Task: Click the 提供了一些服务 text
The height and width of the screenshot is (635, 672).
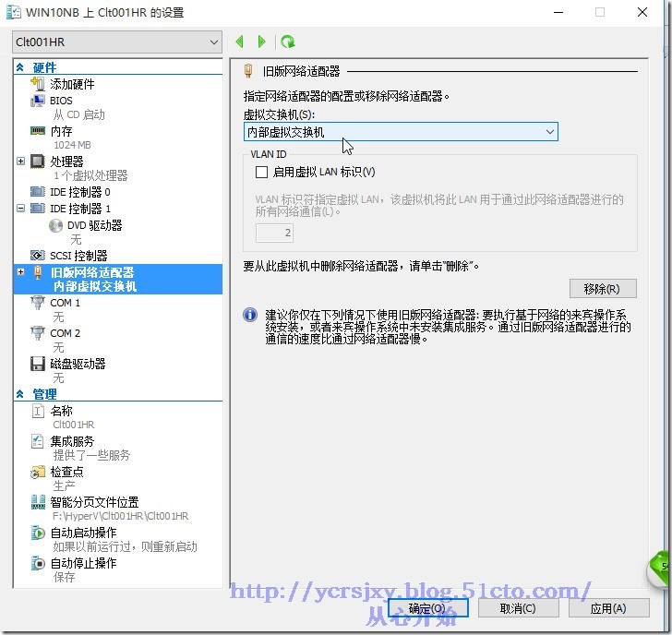Action: (91, 455)
